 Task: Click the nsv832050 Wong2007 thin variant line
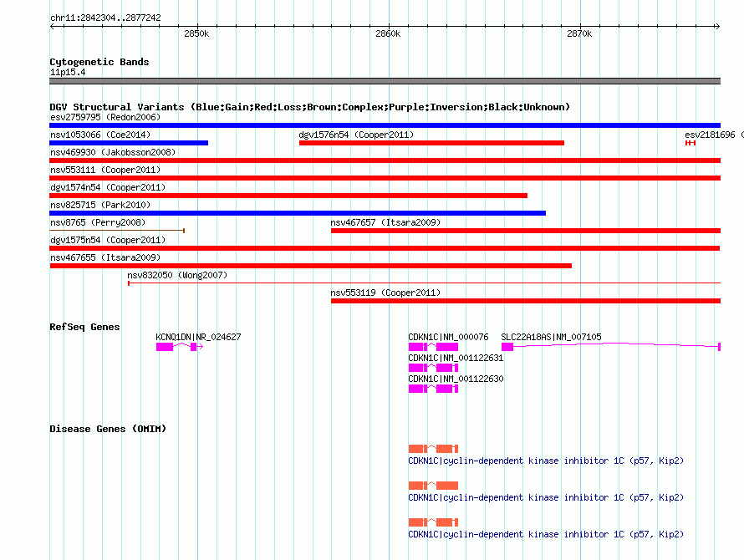(424, 283)
